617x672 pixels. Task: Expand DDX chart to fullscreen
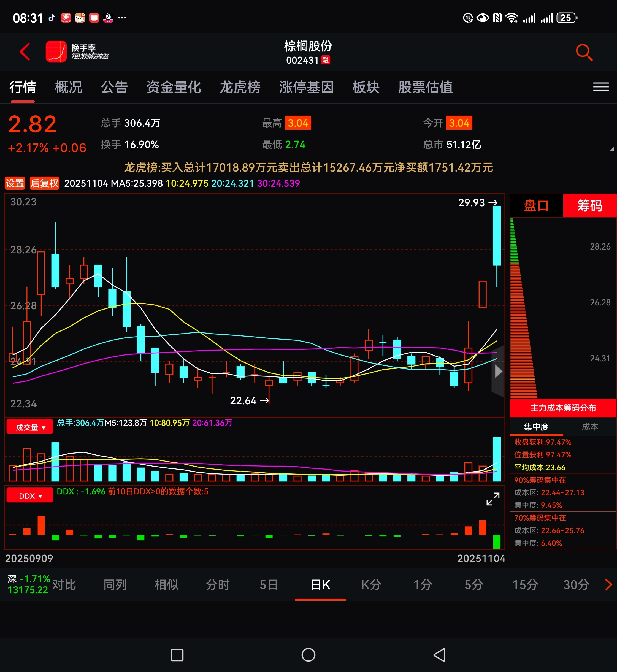coord(493,499)
